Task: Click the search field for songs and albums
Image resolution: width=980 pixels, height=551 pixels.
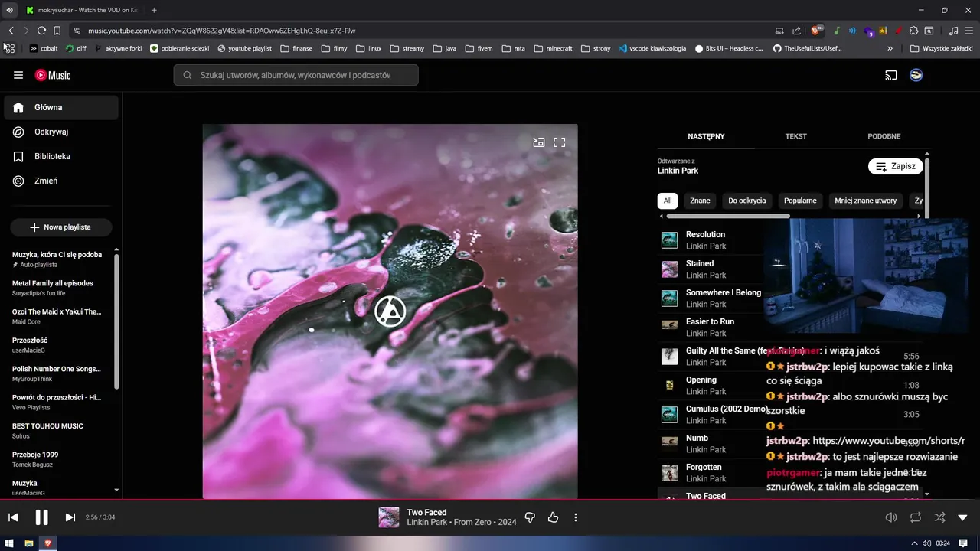Action: [x=296, y=75]
